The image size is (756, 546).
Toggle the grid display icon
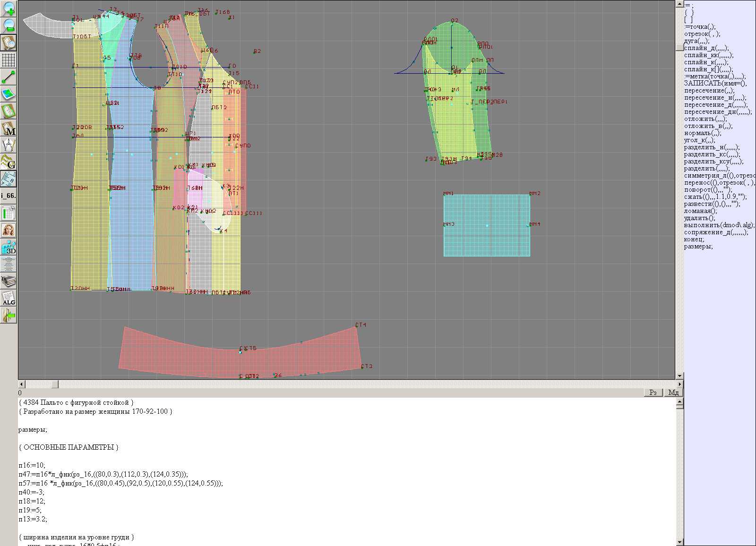pyautogui.click(x=9, y=60)
